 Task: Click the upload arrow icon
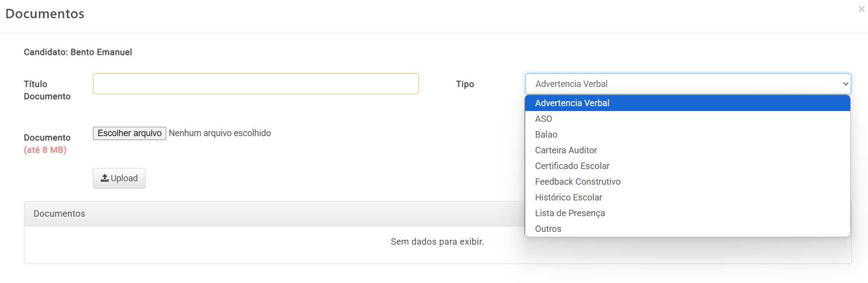pos(105,178)
